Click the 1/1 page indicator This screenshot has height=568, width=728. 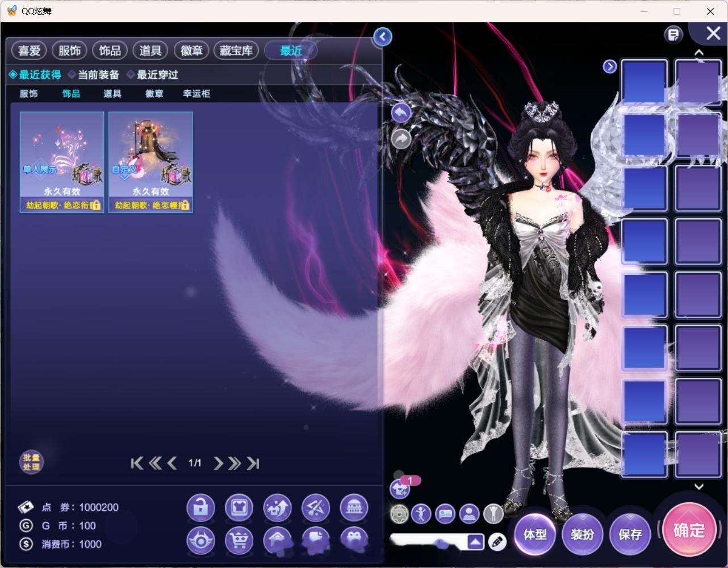click(x=195, y=463)
